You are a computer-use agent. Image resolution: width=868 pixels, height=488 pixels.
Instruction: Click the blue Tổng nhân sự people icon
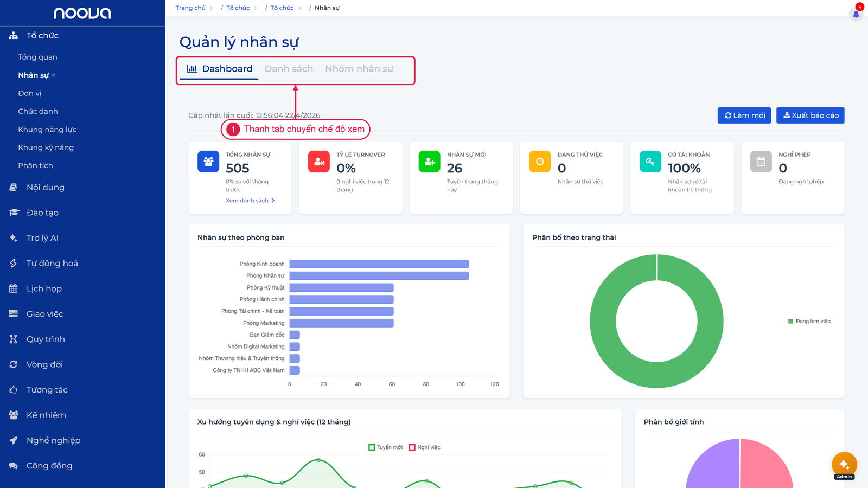click(208, 162)
